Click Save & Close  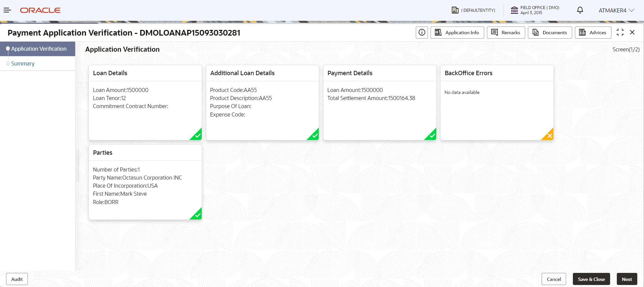click(591, 279)
